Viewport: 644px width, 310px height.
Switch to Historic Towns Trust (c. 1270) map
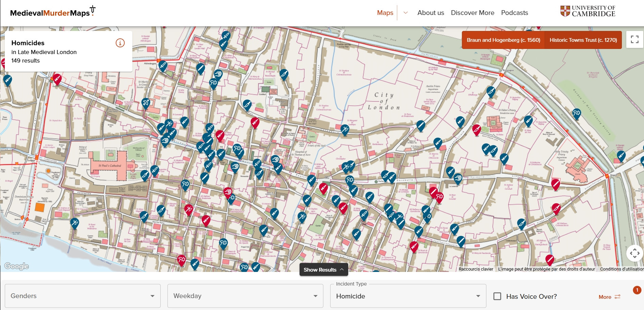point(583,40)
